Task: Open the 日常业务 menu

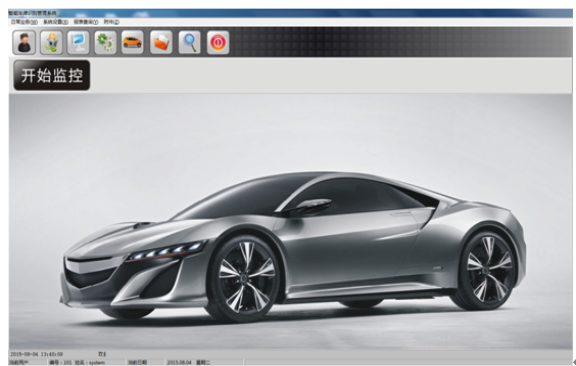Action: pos(24,22)
